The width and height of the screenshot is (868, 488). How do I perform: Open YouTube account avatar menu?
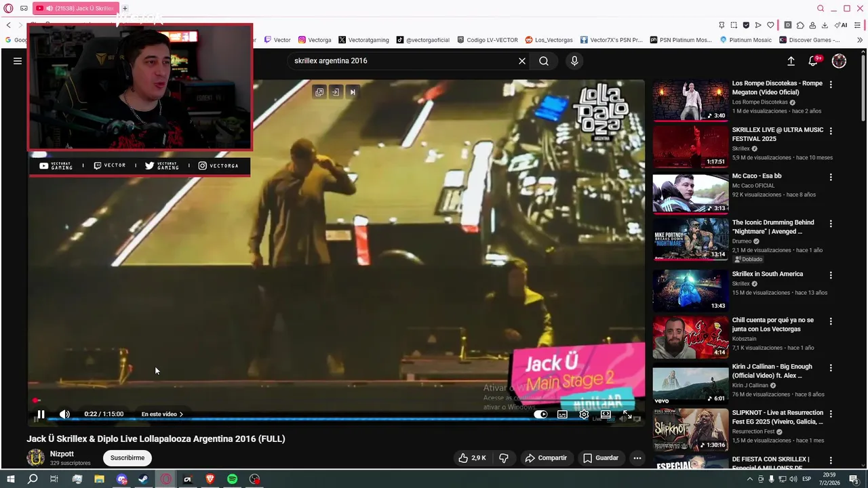point(839,61)
